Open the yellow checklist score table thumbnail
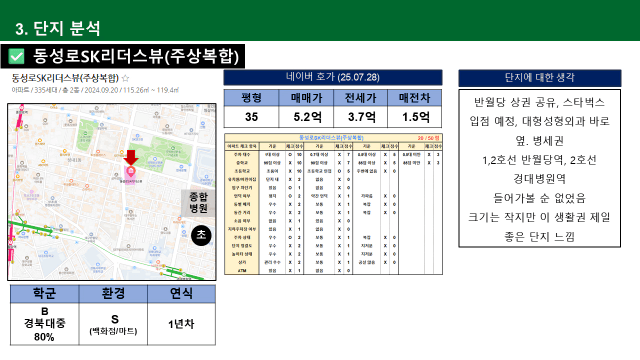 333,204
